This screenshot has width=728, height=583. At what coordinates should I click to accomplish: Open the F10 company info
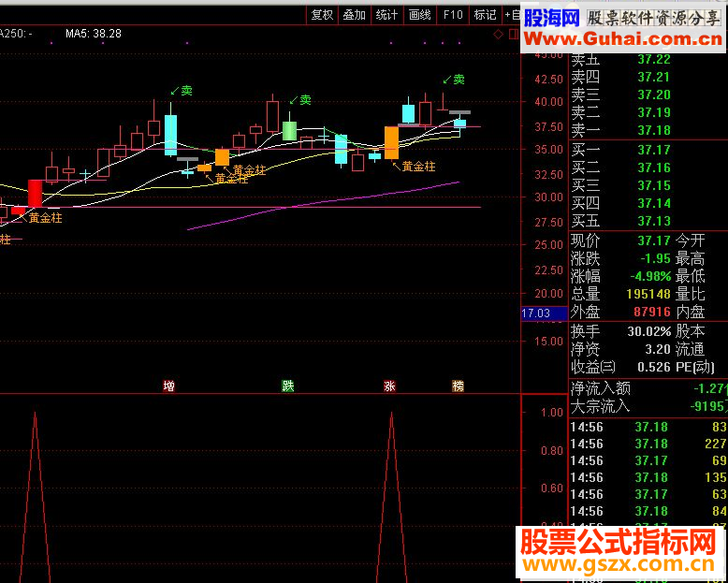click(x=453, y=15)
